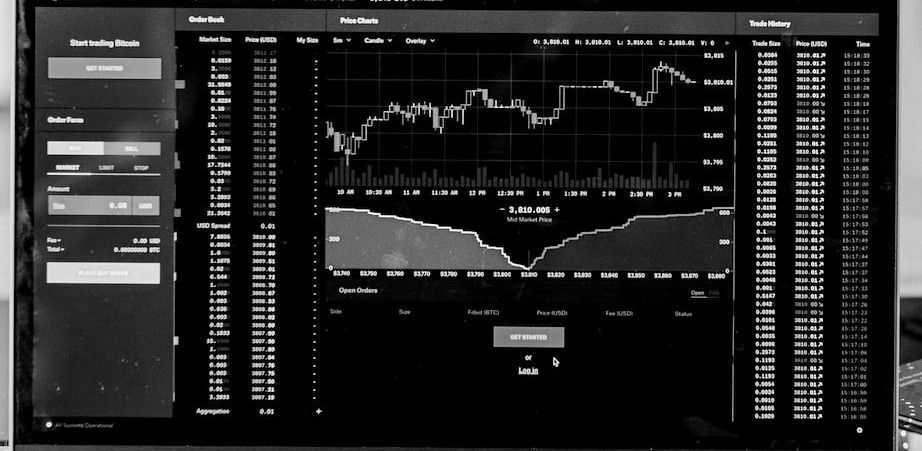922x451 pixels.
Task: Click Get Started button under Open Orders
Action: 529,337
